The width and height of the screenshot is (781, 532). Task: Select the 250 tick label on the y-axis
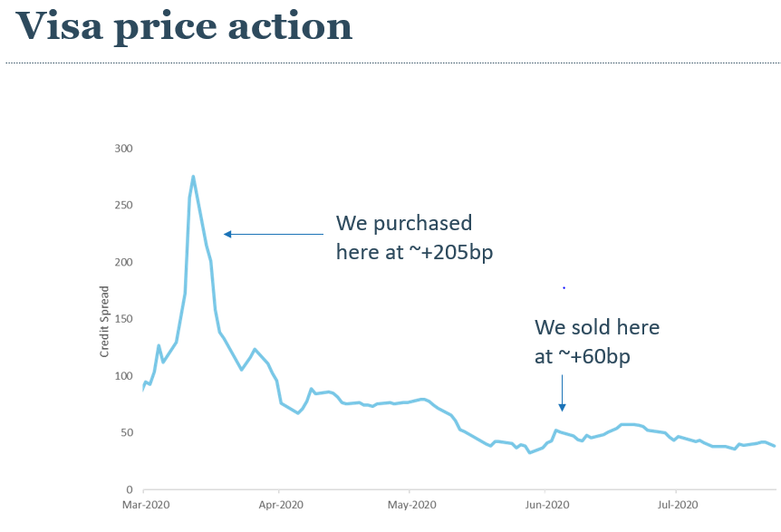(123, 206)
